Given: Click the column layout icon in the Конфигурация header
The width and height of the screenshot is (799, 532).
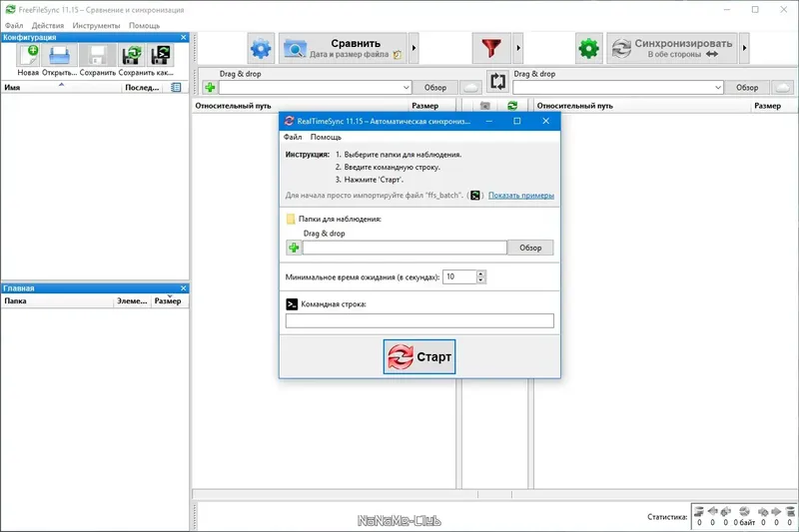Looking at the screenshot, I should pos(176,87).
